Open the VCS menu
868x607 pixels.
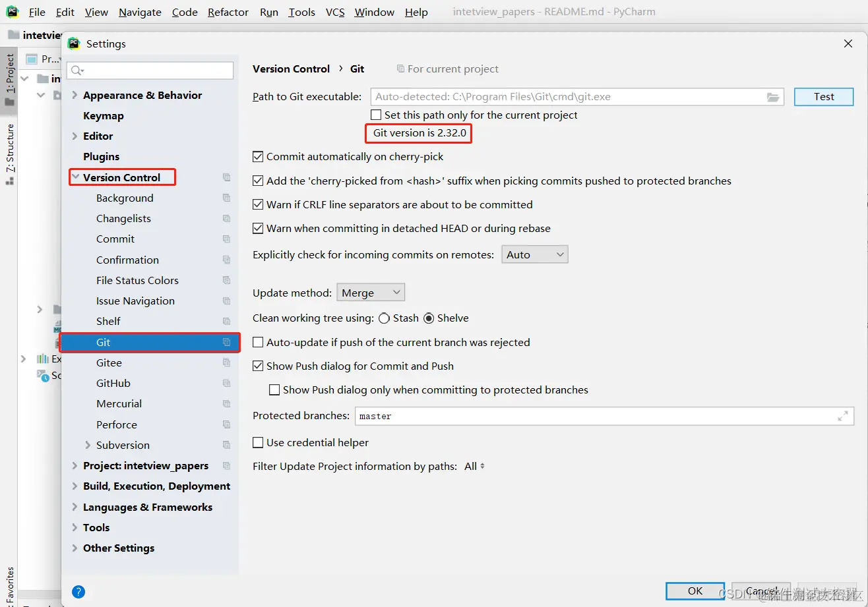(335, 13)
